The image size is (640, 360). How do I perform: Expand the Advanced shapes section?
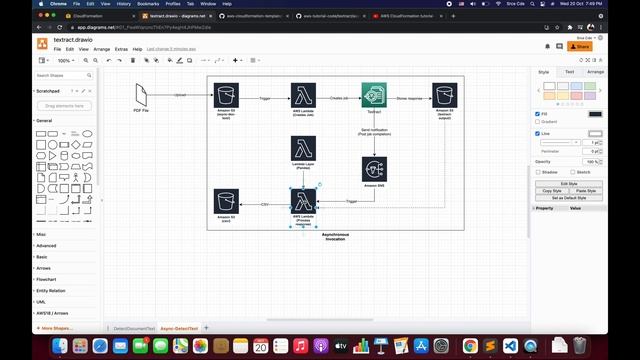46,246
